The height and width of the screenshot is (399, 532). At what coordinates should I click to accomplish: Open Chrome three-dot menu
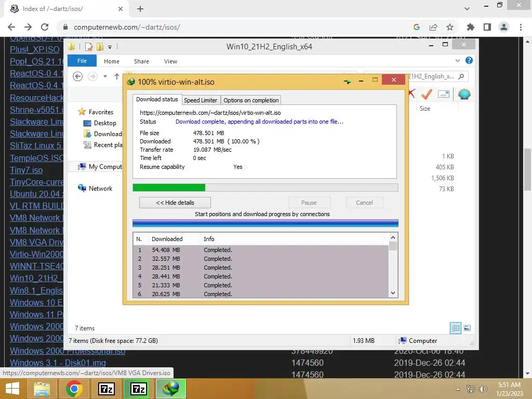(521, 27)
